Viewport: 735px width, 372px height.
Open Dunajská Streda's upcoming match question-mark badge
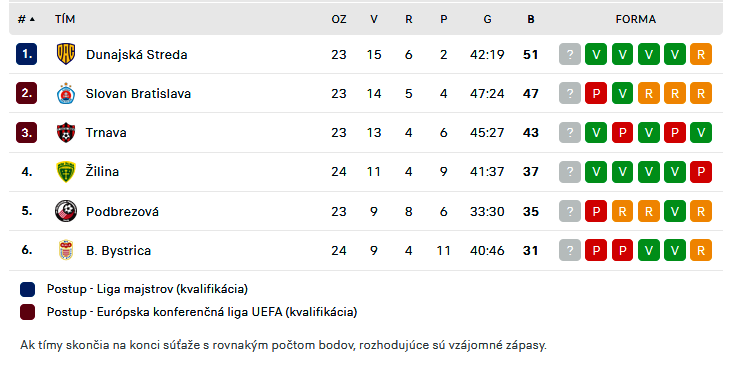point(570,54)
